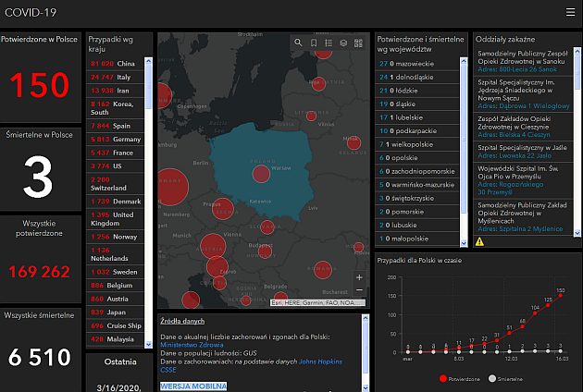Show the map legend list icon
Viewport: 583px width, 392px height.
[x=329, y=43]
